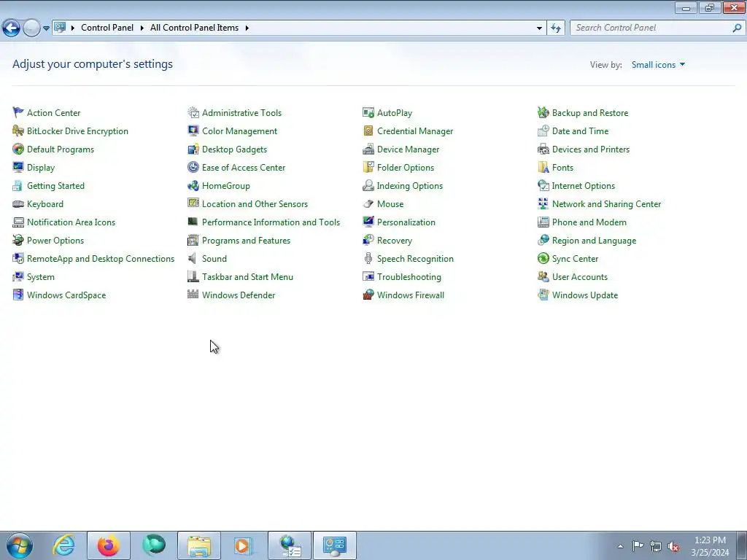Open Region and Language
Viewport: 747px width, 560px height.
594,241
